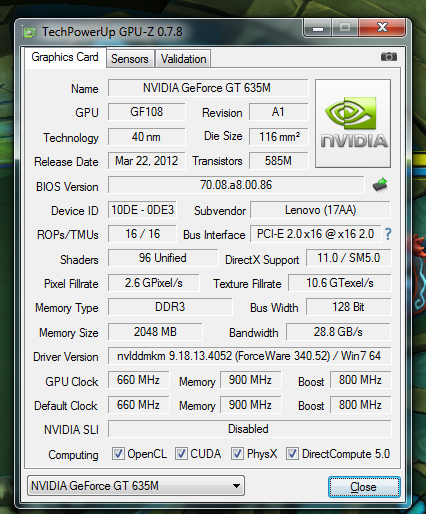The width and height of the screenshot is (426, 514).
Task: Click the Shaders value 96 Unified
Action: coord(163,258)
